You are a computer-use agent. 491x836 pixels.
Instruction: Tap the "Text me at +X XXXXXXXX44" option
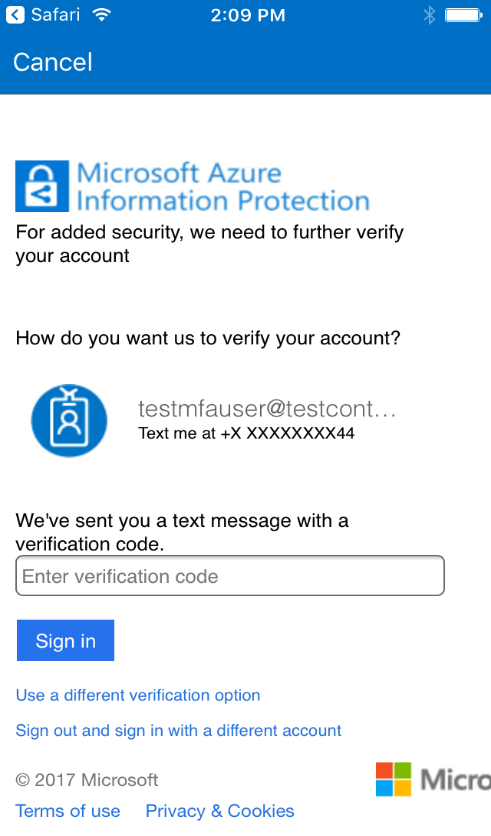pyautogui.click(x=246, y=433)
